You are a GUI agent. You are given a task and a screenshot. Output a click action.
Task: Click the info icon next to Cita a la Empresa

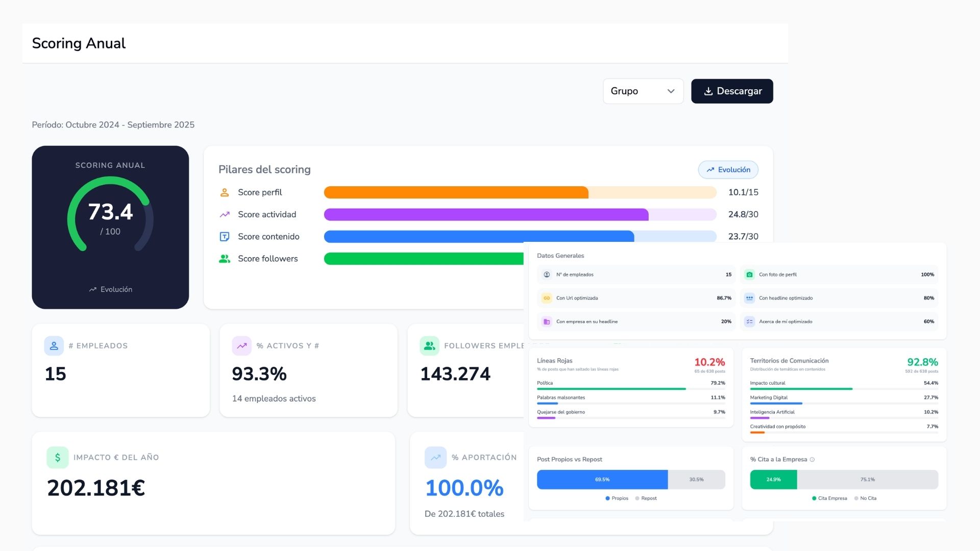[812, 460]
